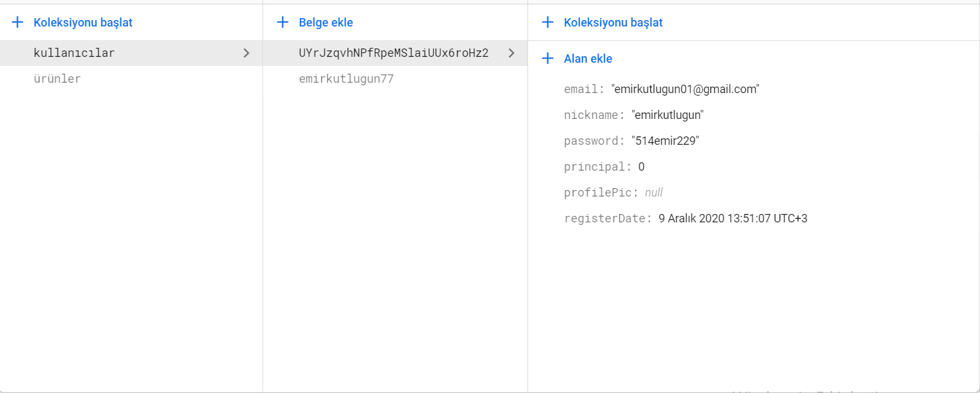The image size is (980, 393).
Task: Click the principal field value 0
Action: coord(641,167)
